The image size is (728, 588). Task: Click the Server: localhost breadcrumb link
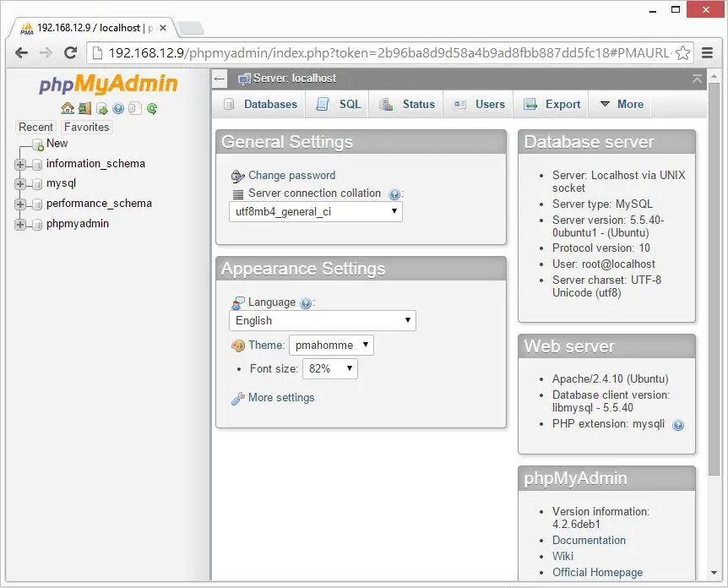coord(295,78)
